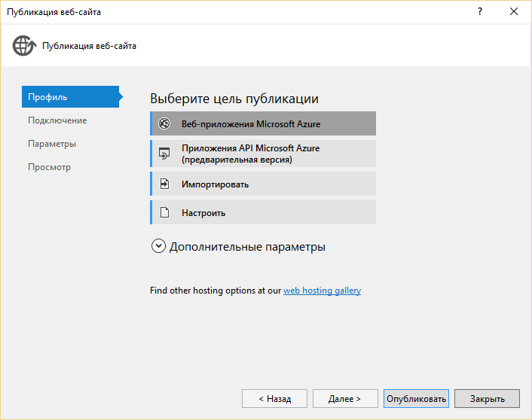Expand Дополнительные параметры chevron
The width and height of the screenshot is (532, 420).
(x=158, y=246)
